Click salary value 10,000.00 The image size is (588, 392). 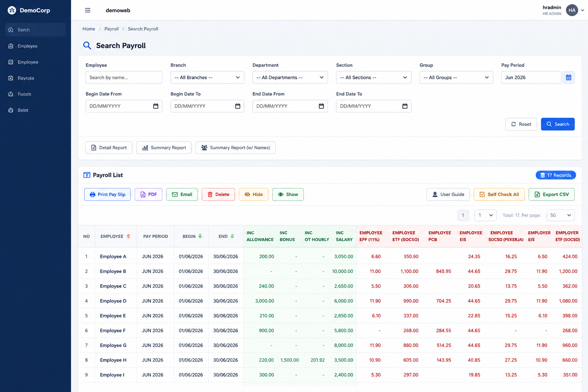tap(343, 271)
